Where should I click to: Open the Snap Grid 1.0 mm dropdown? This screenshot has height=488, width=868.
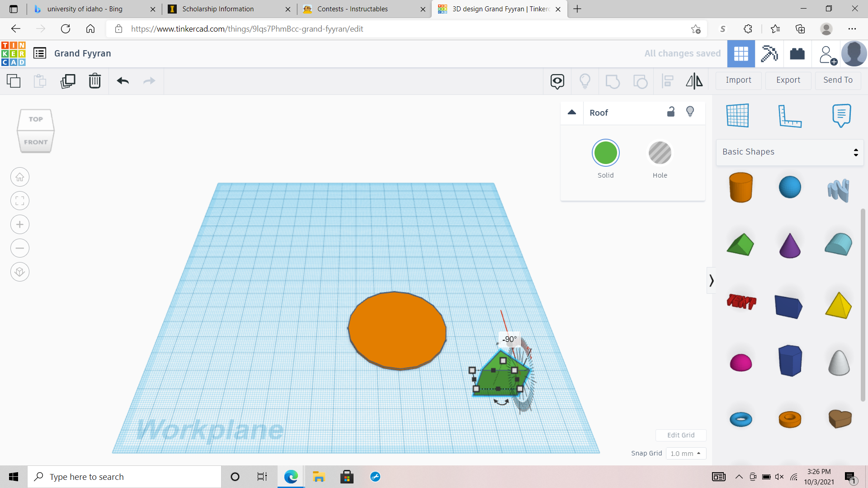(686, 453)
